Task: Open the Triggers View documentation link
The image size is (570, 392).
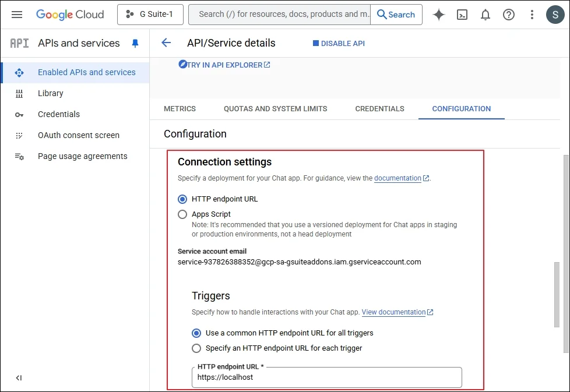Action: [x=393, y=312]
